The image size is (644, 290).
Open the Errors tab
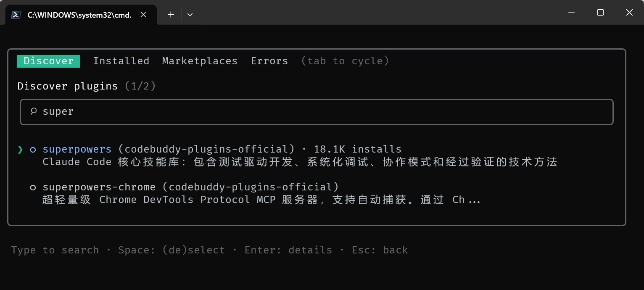coord(269,61)
